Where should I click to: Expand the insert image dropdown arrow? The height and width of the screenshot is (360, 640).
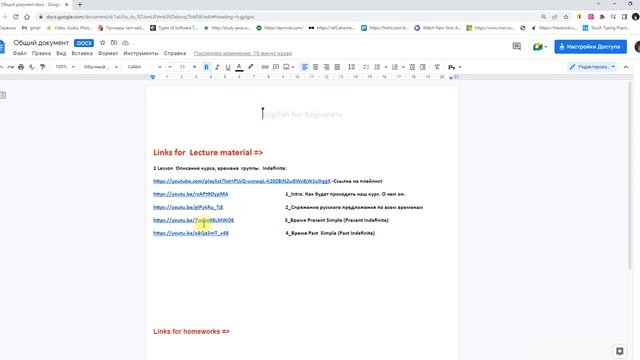click(293, 67)
